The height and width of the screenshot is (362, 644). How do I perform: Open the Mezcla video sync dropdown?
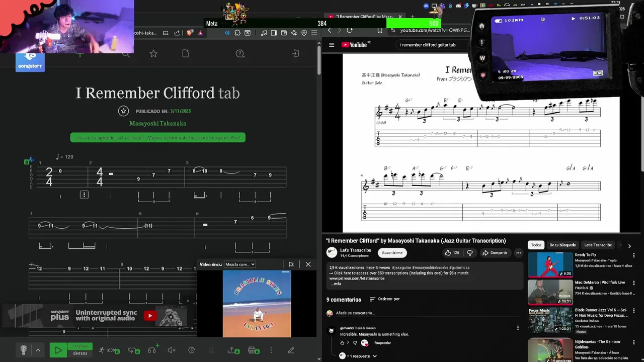(240, 264)
